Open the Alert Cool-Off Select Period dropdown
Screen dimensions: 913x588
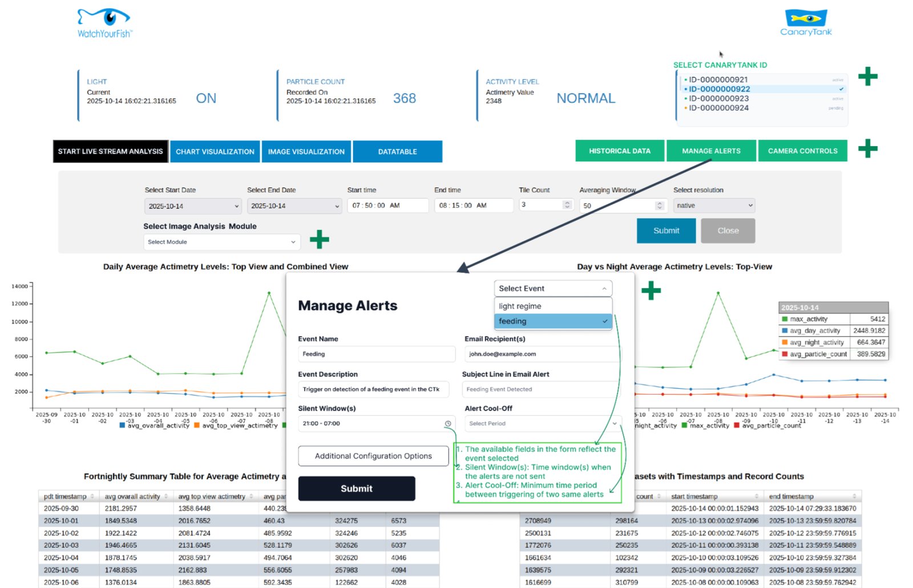tap(542, 424)
